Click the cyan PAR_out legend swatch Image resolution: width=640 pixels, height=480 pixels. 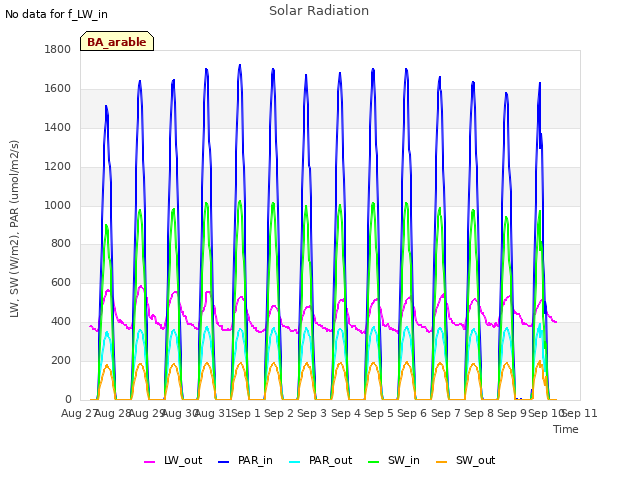(295, 462)
